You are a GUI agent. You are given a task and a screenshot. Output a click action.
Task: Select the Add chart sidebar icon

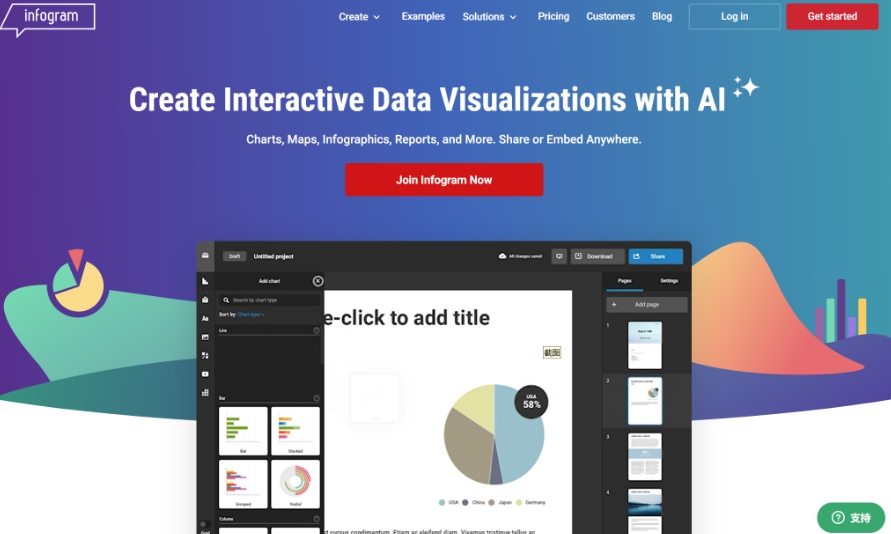[x=205, y=281]
